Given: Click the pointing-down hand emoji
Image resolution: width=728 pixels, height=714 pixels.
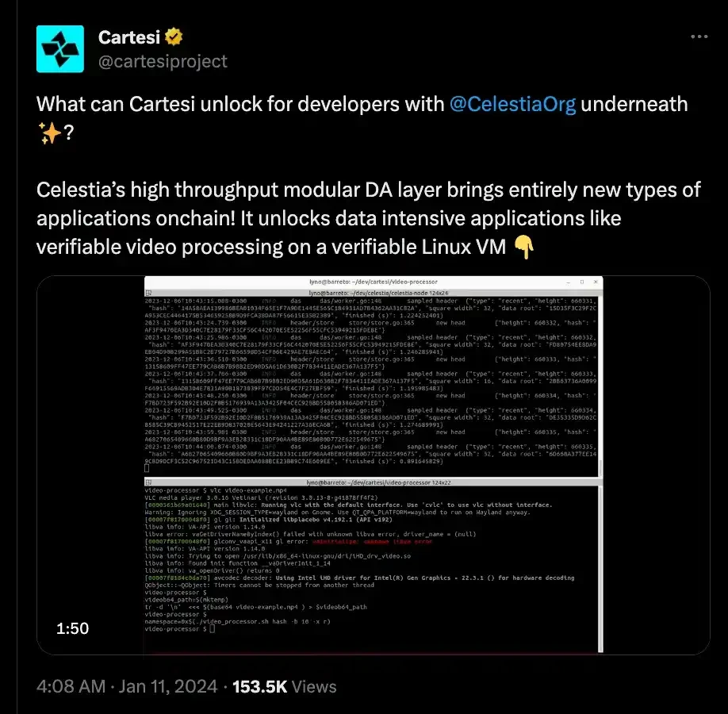Looking at the screenshot, I should [x=523, y=247].
